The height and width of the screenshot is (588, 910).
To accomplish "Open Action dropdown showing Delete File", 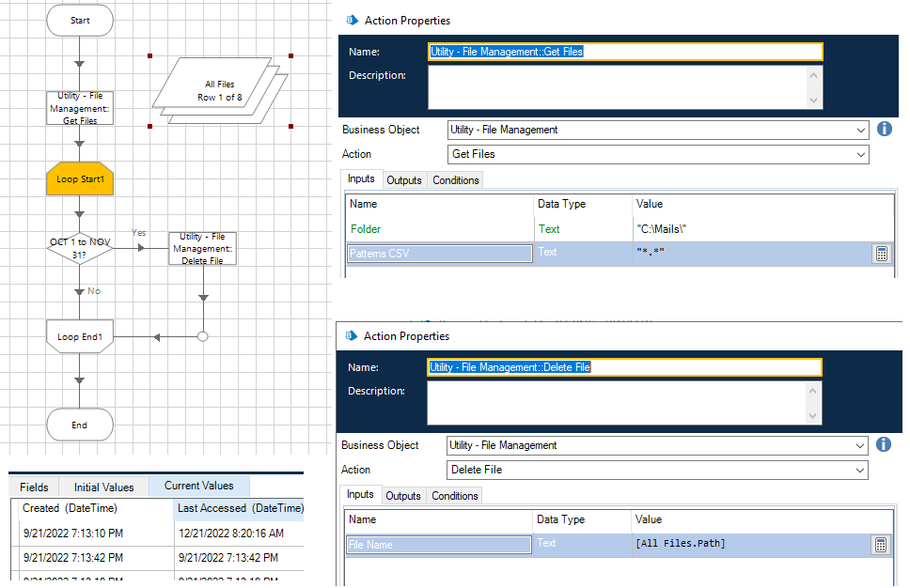I will [x=658, y=470].
